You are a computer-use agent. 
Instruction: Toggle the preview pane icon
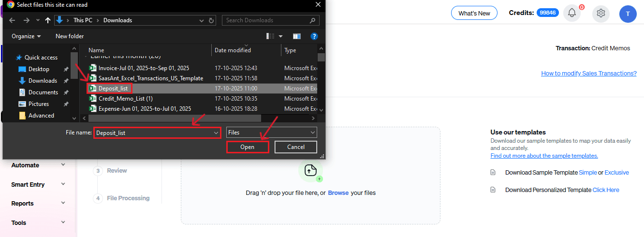(x=297, y=36)
